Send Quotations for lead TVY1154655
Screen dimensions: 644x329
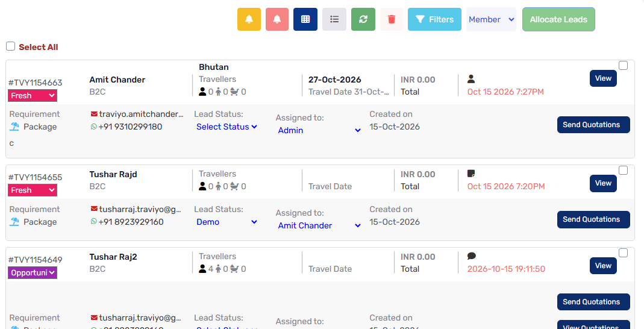click(593, 219)
